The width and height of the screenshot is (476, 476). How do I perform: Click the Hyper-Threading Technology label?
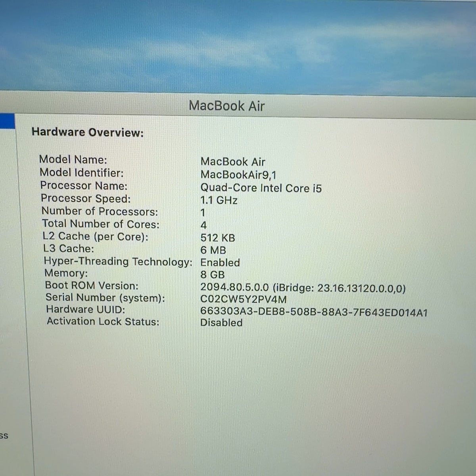point(118,261)
